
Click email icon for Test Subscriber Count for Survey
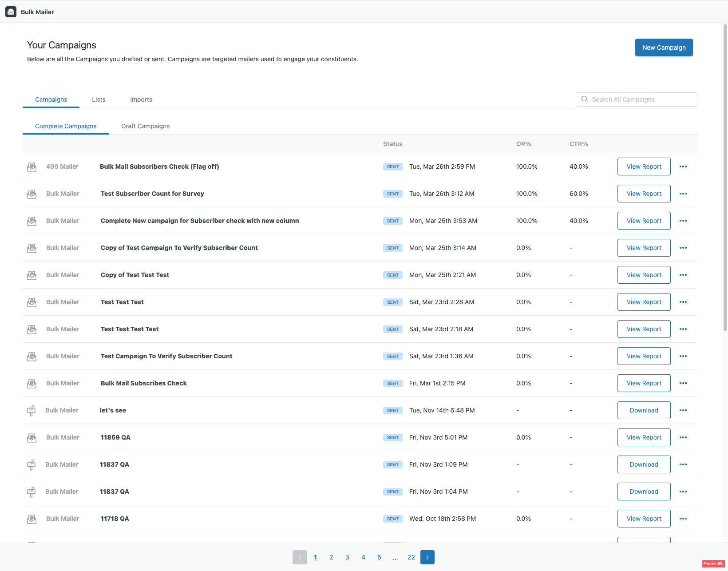(x=32, y=194)
